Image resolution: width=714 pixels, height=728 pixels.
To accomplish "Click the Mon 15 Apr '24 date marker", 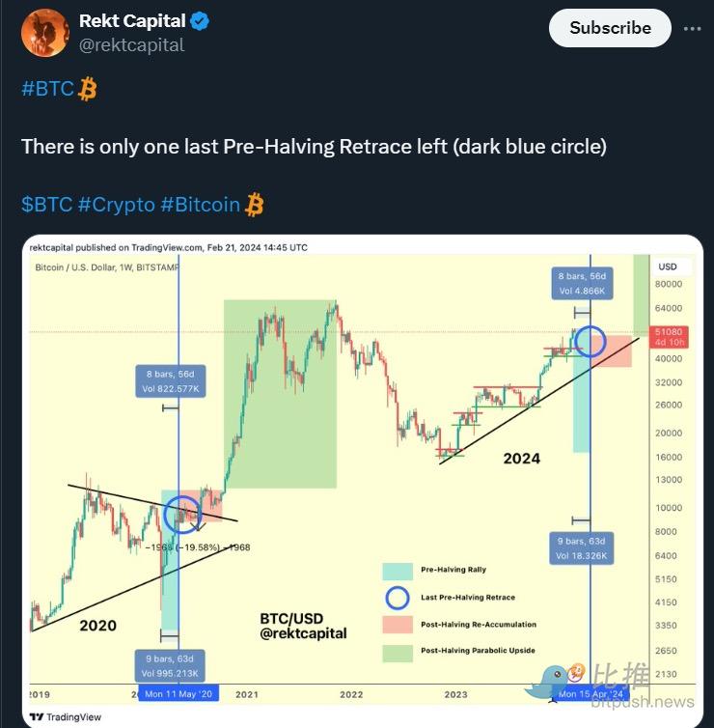I will pos(590,693).
